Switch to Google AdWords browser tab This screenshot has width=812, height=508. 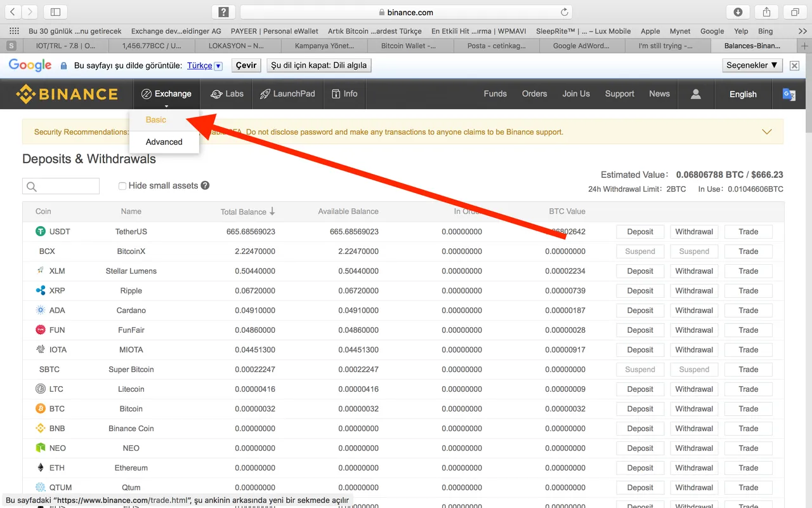tap(581, 46)
